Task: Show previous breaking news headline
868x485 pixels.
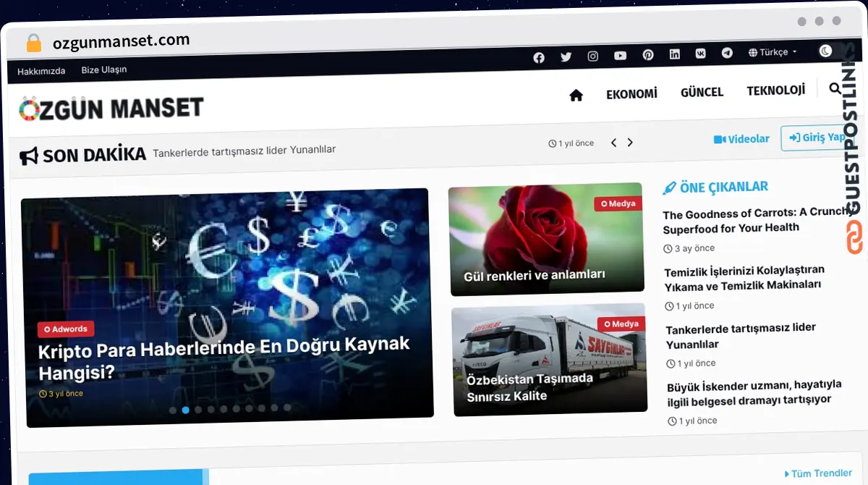Action: coord(613,143)
